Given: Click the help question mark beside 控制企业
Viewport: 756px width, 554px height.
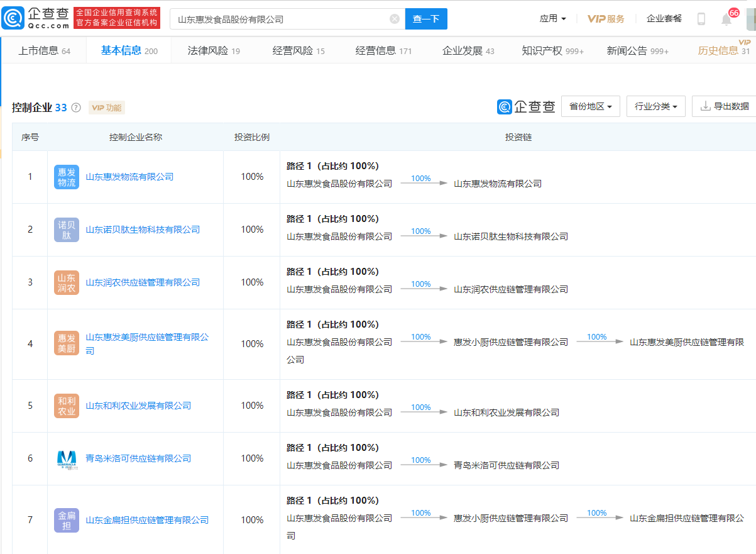Looking at the screenshot, I should [x=76, y=108].
